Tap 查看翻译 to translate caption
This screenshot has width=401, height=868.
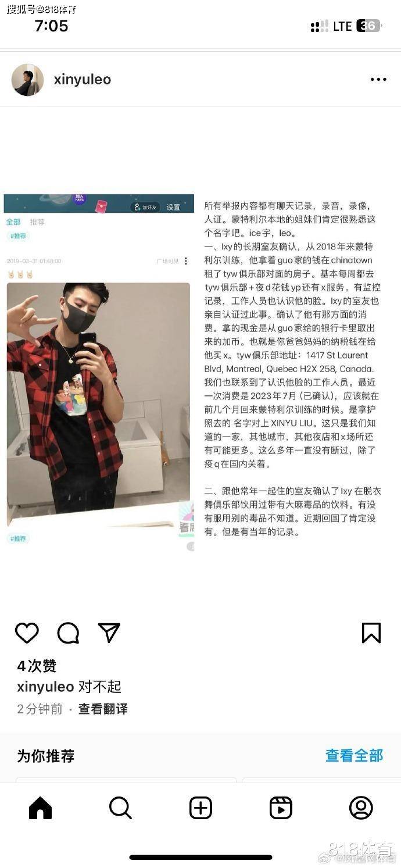103,709
